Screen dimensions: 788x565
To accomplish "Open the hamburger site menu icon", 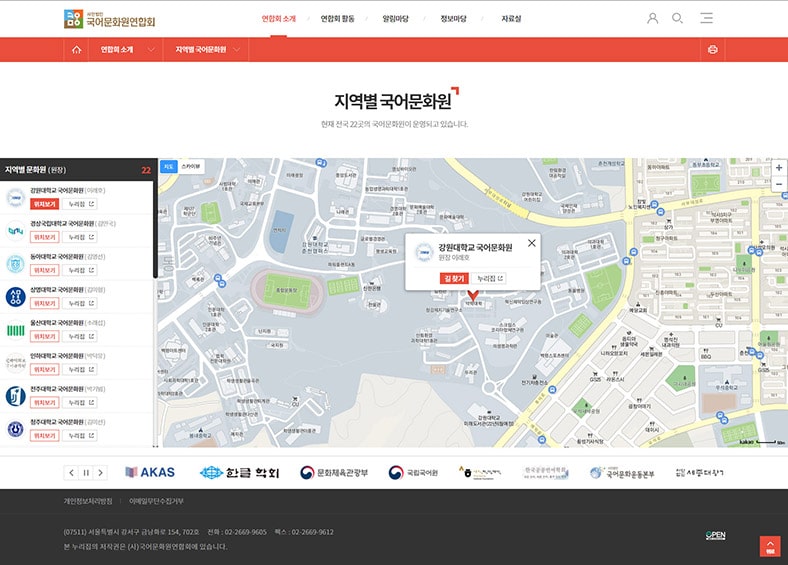I will tap(706, 18).
